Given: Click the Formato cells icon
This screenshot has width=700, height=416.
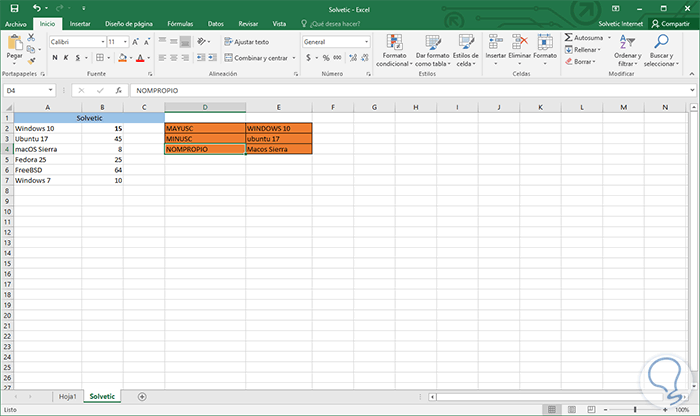Looking at the screenshot, I should [x=545, y=42].
